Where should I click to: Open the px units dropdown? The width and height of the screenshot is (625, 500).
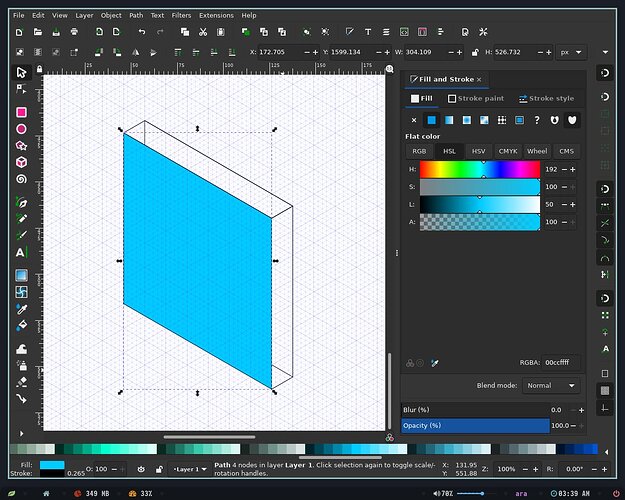point(571,52)
